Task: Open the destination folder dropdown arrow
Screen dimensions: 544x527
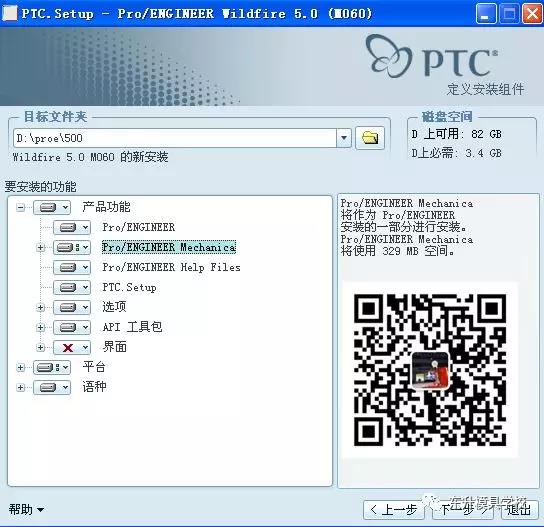Action: 344,138
